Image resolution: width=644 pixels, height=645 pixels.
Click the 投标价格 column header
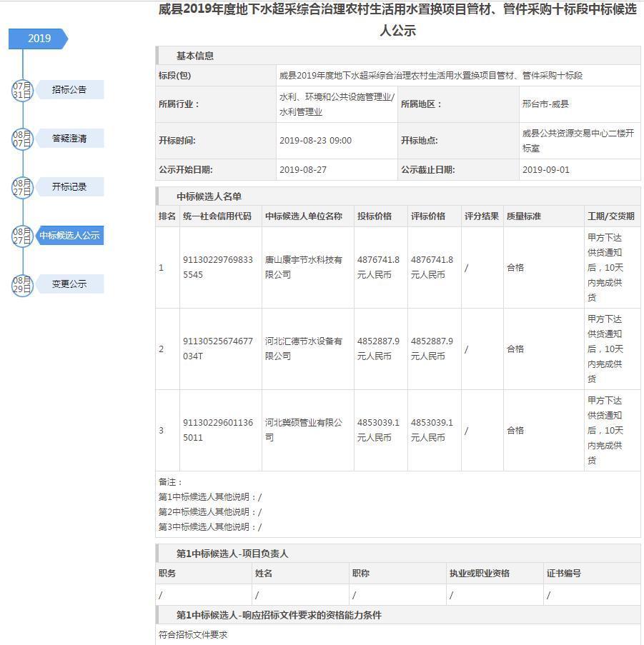tap(375, 216)
